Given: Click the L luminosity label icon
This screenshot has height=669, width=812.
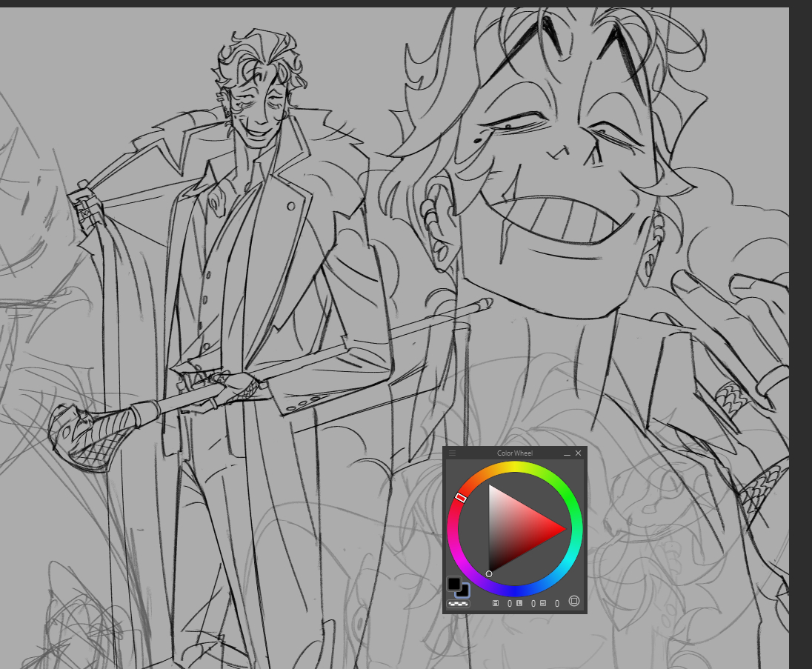Looking at the screenshot, I should click(x=519, y=603).
